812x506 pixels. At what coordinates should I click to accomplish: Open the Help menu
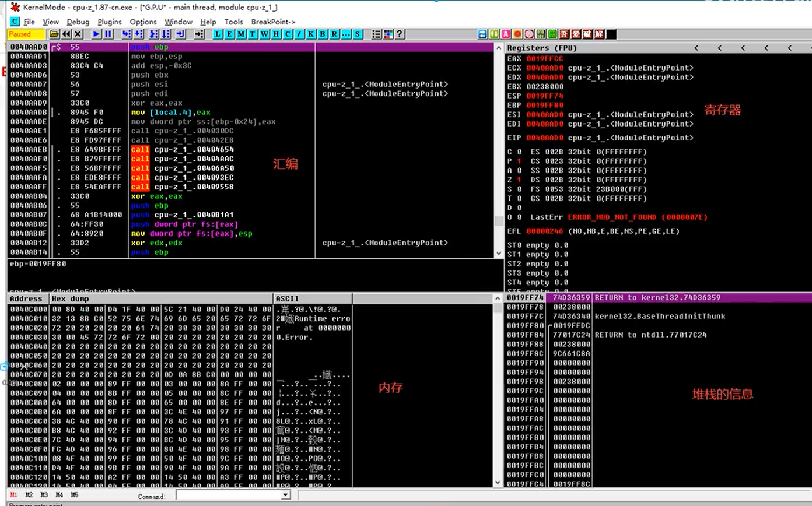pyautogui.click(x=208, y=22)
